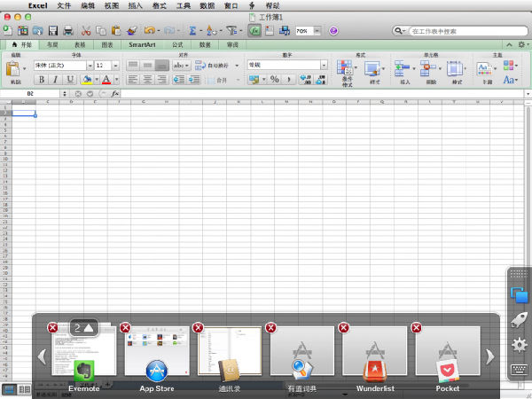
Task: Click the percent style button
Action: click(275, 79)
